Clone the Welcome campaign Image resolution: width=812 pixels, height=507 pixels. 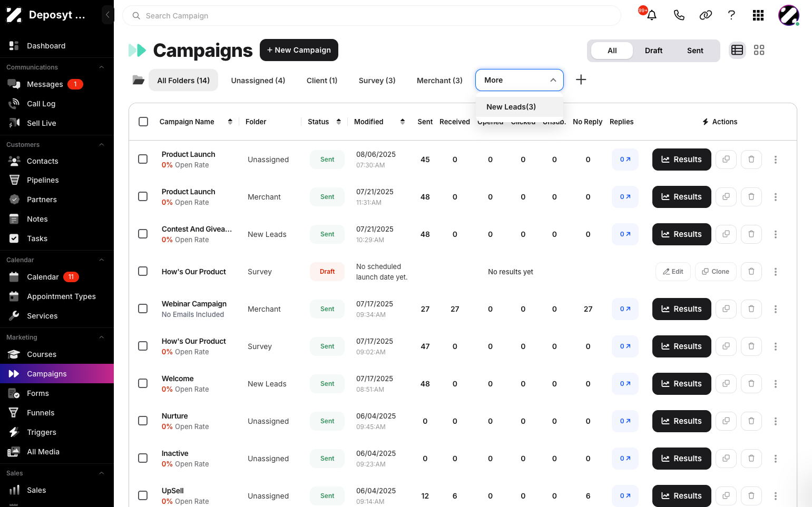tap(726, 384)
